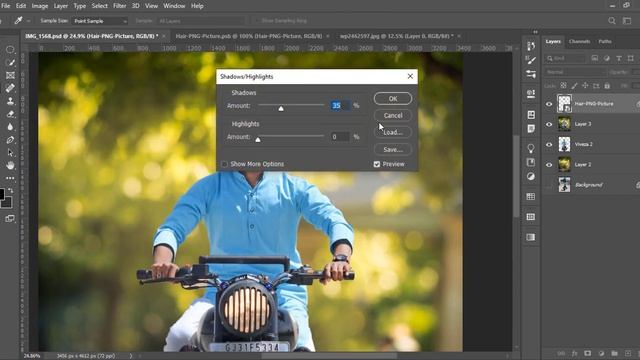Select the Eraser tool
Image resolution: width=640 pixels, height=360 pixels.
[10, 114]
